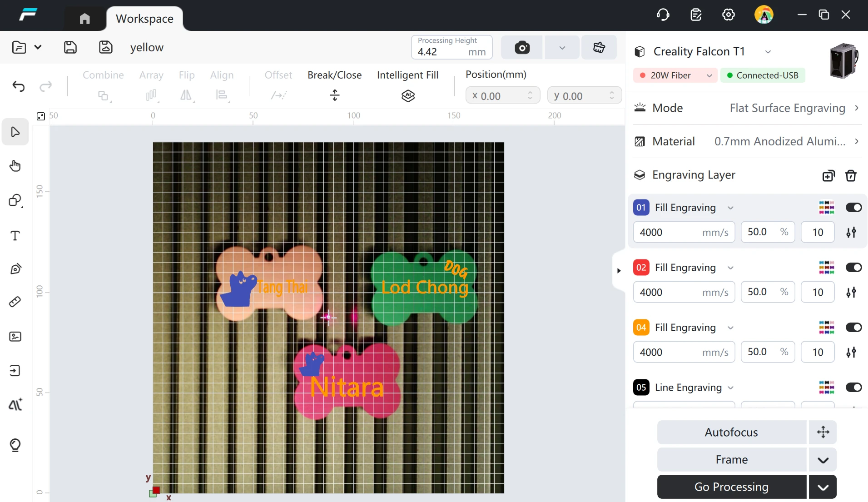Click the Autofocus button
Image resolution: width=868 pixels, height=502 pixels.
point(731,432)
